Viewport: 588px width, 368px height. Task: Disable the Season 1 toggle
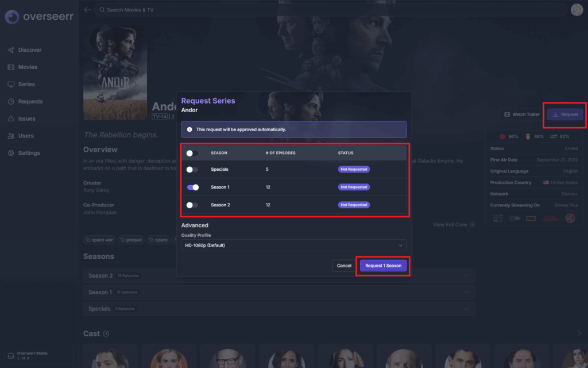[x=193, y=187]
